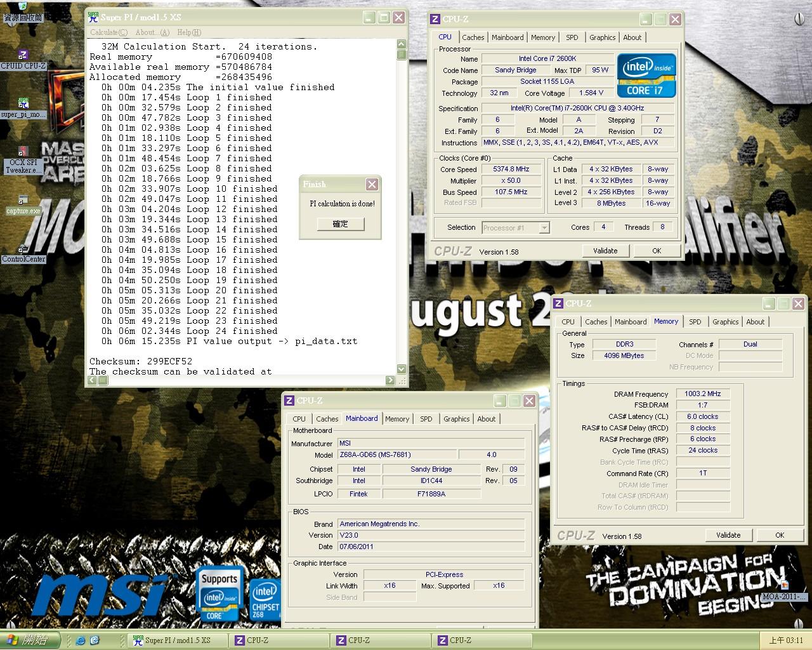Click the Super PI horizontal scrollbar right arrow
The width and height of the screenshot is (812, 650).
391,380
